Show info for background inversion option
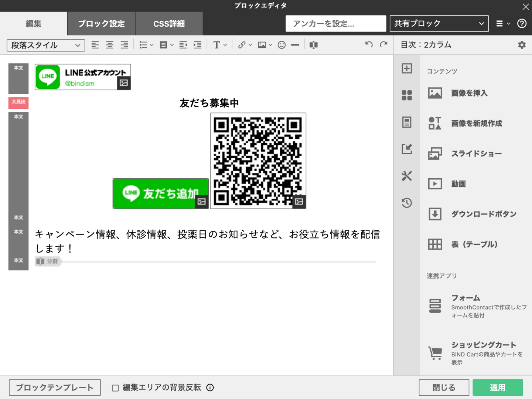 210,388
